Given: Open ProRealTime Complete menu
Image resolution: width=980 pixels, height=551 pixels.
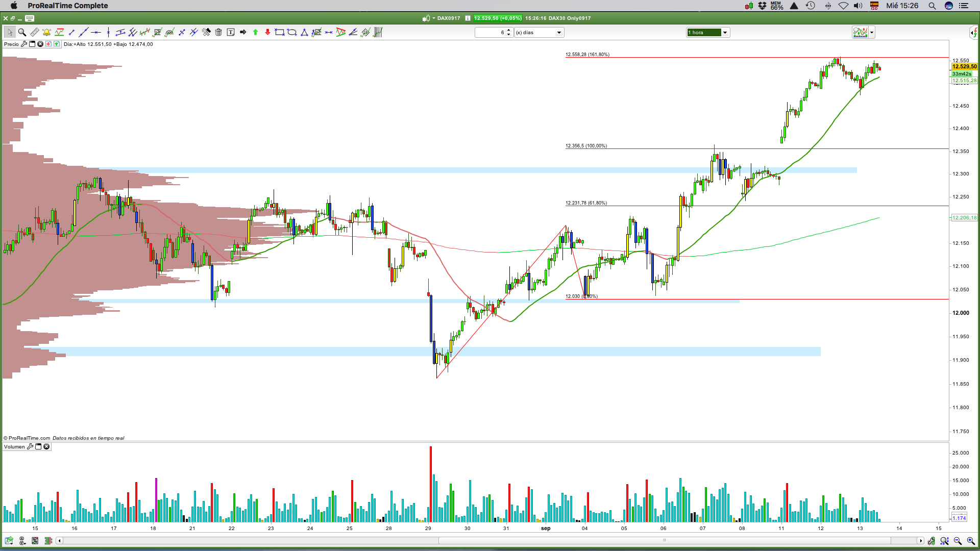Looking at the screenshot, I should click(68, 6).
